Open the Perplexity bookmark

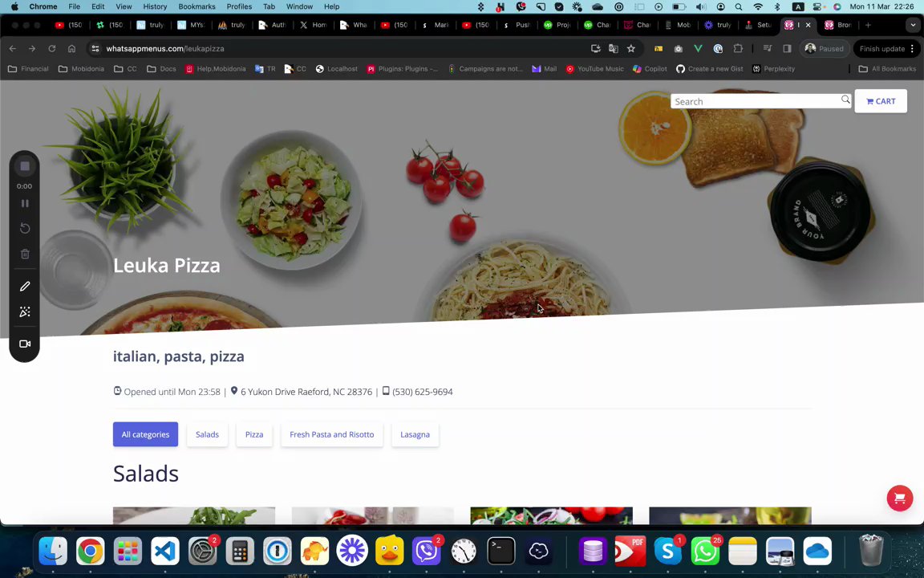click(x=774, y=68)
